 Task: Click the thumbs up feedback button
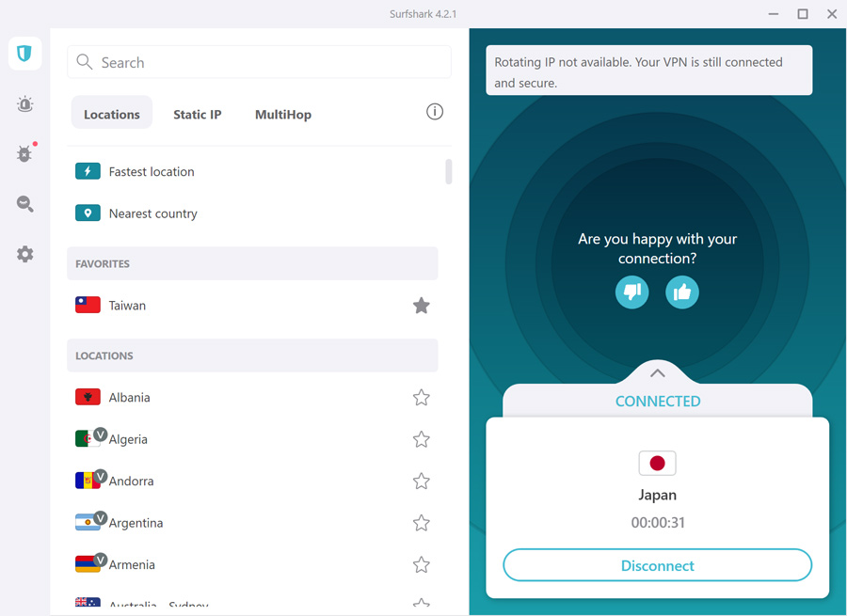pos(682,292)
